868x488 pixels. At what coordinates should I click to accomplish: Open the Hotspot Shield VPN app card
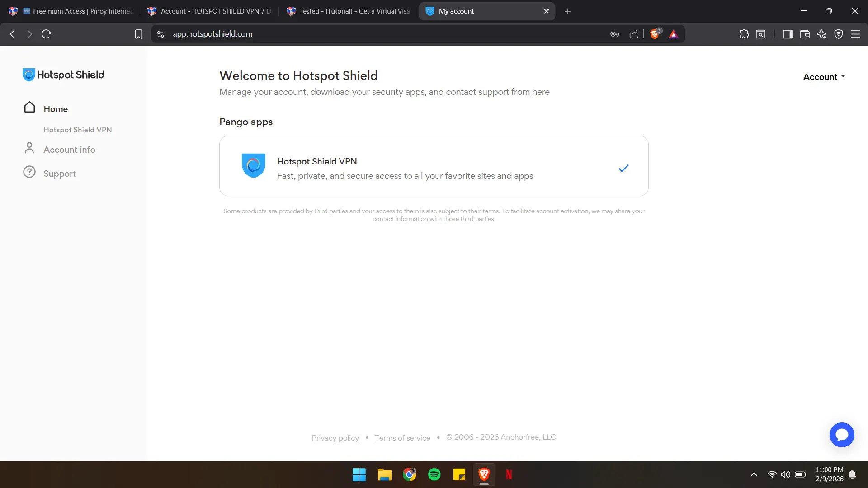tap(434, 166)
